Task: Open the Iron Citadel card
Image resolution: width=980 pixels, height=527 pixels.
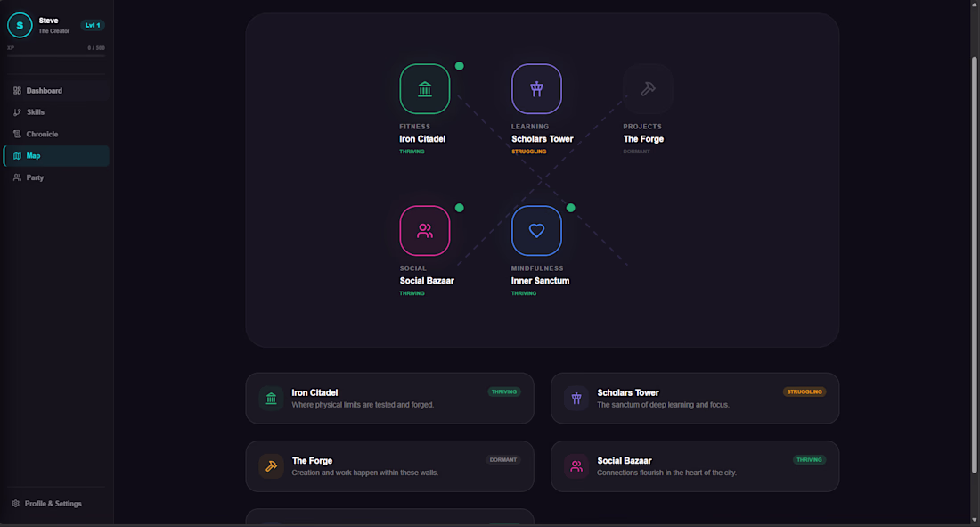Action: click(389, 398)
